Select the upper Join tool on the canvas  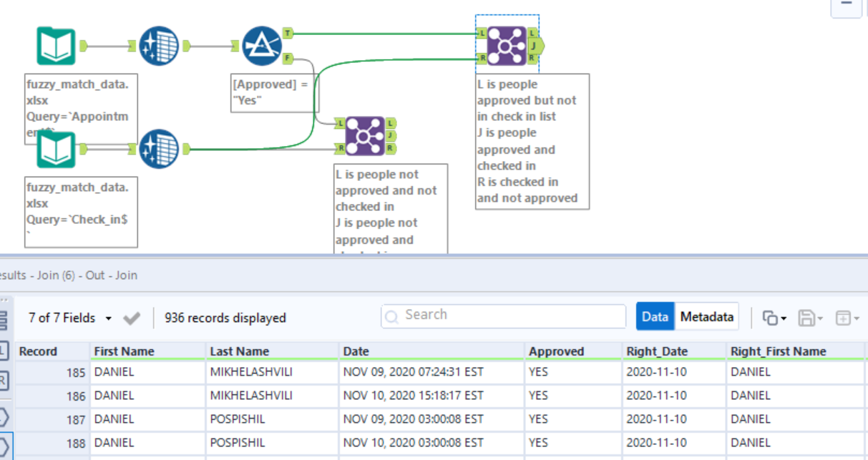click(x=506, y=44)
